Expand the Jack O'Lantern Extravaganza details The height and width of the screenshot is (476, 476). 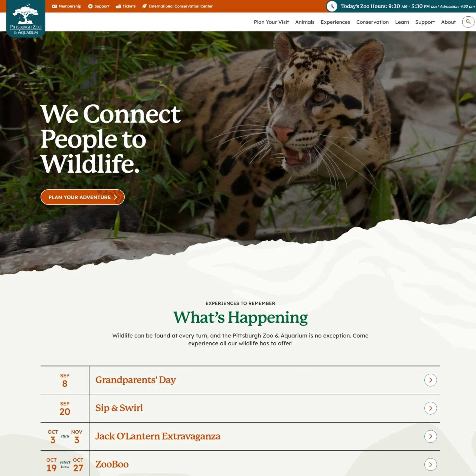tap(431, 436)
